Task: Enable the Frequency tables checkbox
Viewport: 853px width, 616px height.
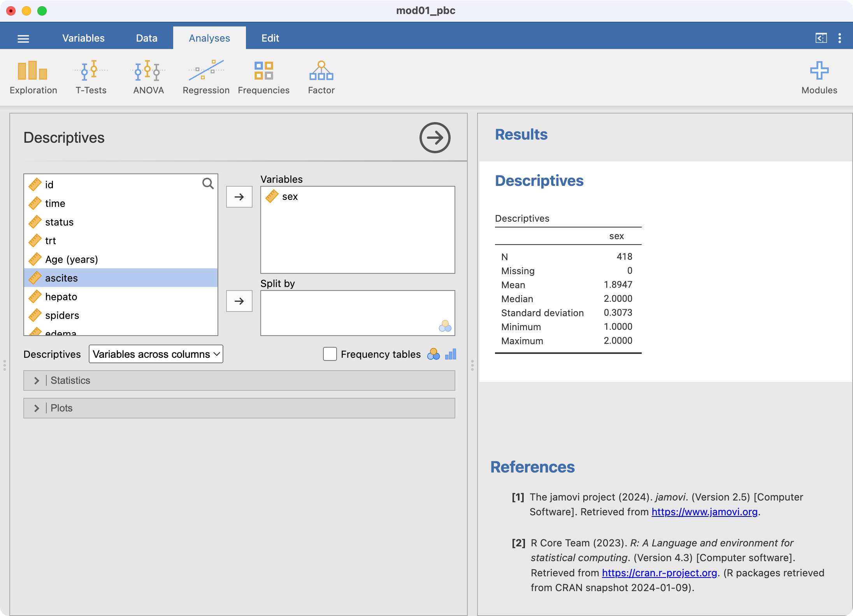Action: click(330, 354)
